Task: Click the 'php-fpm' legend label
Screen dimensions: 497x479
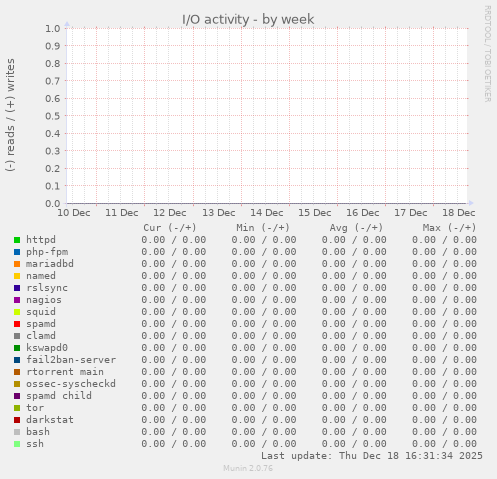Action: click(x=47, y=252)
